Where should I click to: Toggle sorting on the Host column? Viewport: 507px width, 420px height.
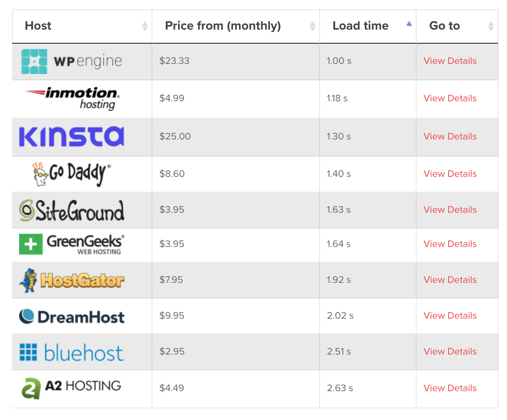[145, 26]
